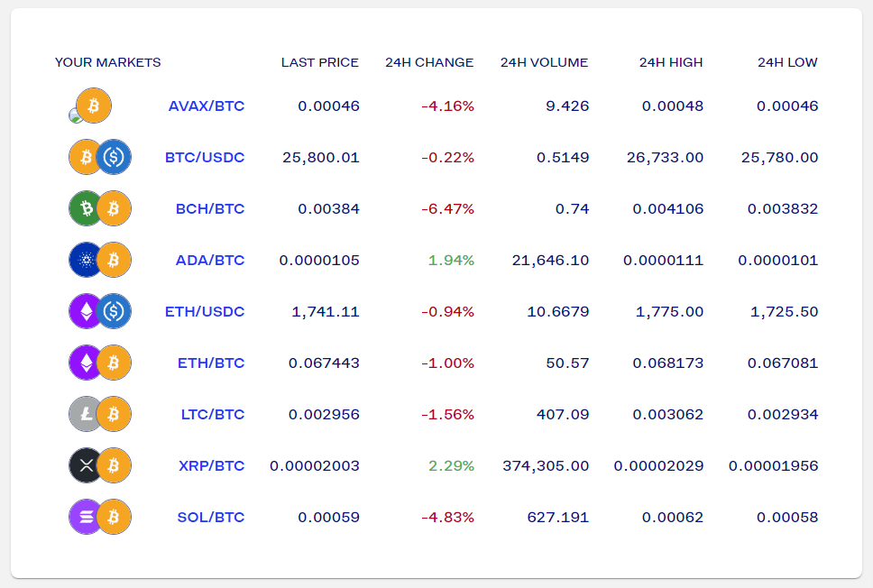
Task: Open the LTC/BTC market link
Action: tap(213, 414)
